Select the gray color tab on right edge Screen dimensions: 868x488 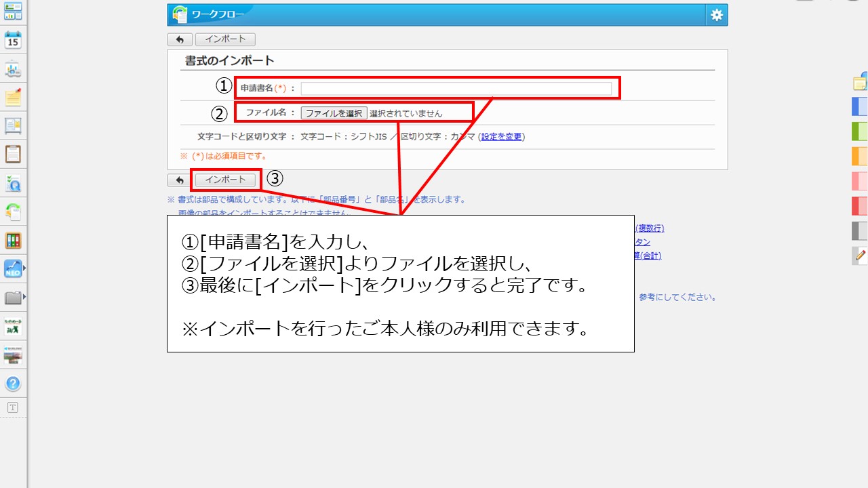pos(860,230)
